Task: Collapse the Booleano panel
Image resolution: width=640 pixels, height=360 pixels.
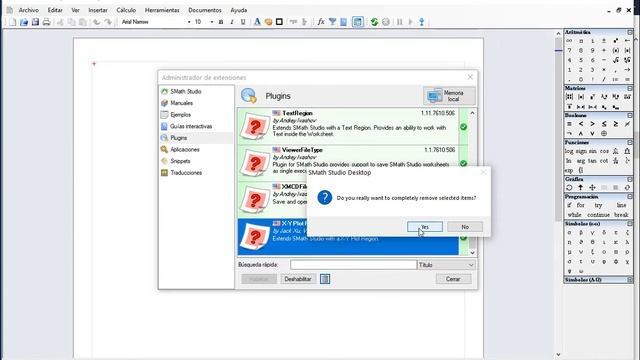Action: coord(630,116)
